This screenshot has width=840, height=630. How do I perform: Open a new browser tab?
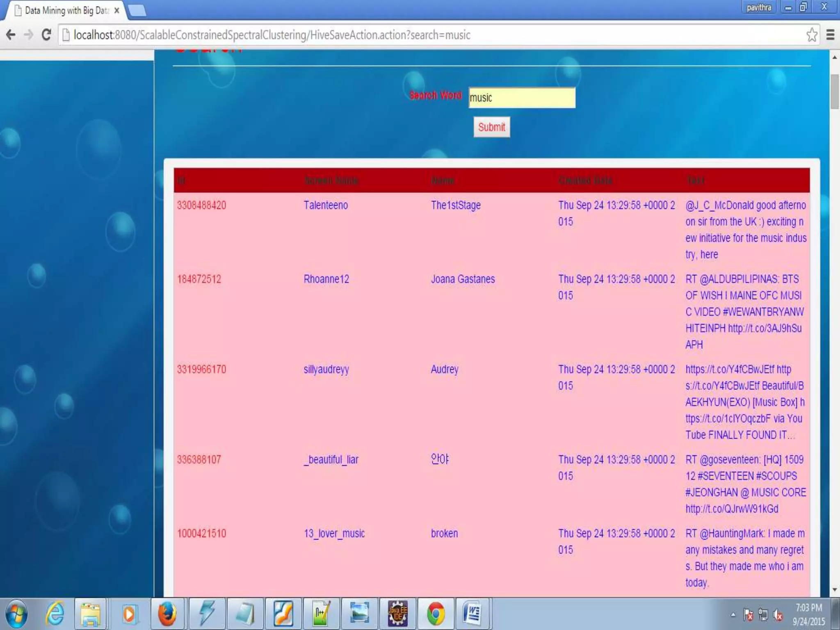[137, 11]
